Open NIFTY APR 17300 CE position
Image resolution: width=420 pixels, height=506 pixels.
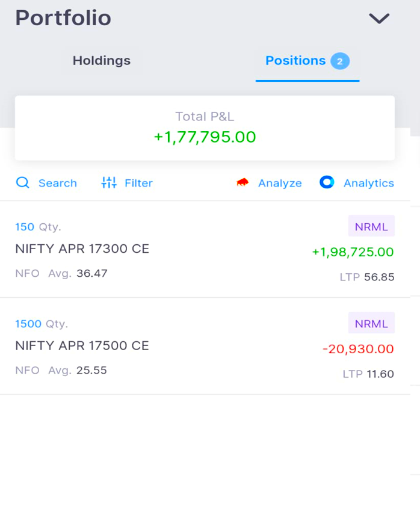pos(82,249)
